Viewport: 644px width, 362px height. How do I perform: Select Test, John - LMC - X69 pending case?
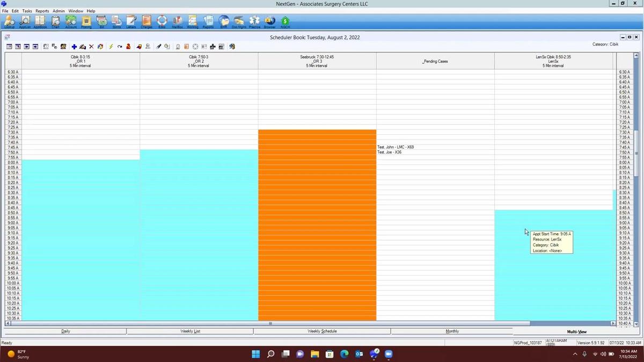click(396, 147)
